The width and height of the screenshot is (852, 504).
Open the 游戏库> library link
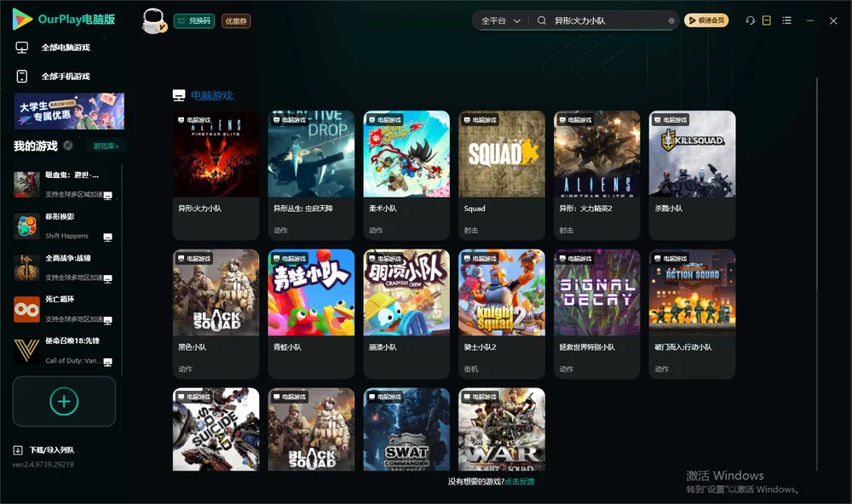[x=106, y=146]
